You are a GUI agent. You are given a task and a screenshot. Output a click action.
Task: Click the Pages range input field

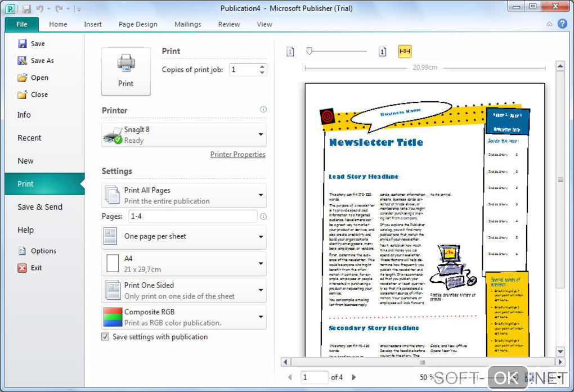tap(193, 217)
